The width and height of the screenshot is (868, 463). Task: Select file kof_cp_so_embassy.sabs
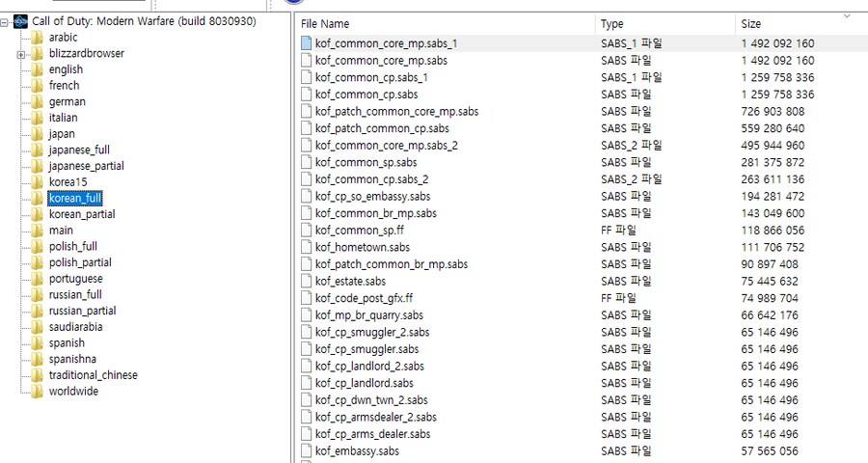372,197
